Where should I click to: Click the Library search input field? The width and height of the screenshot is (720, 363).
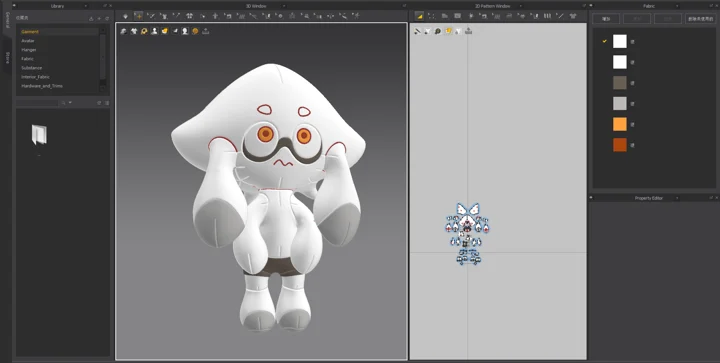click(x=37, y=103)
